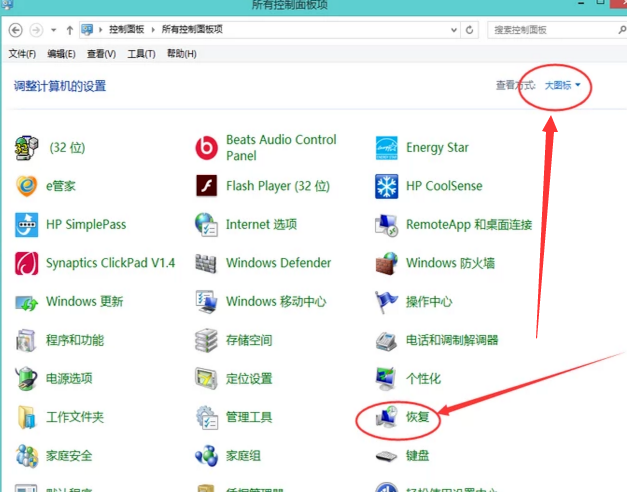Expand the address bar history dropdown
Viewport: 627px width, 492px height.
(453, 30)
